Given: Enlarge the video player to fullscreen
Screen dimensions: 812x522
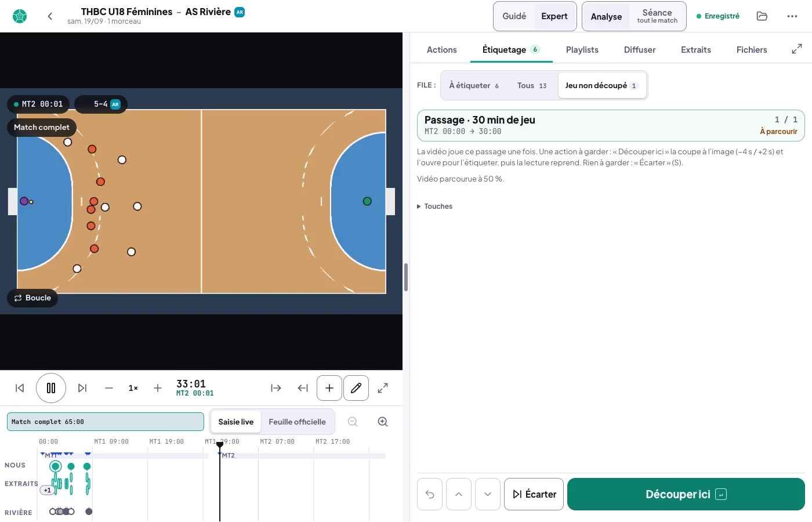Looking at the screenshot, I should click(383, 388).
